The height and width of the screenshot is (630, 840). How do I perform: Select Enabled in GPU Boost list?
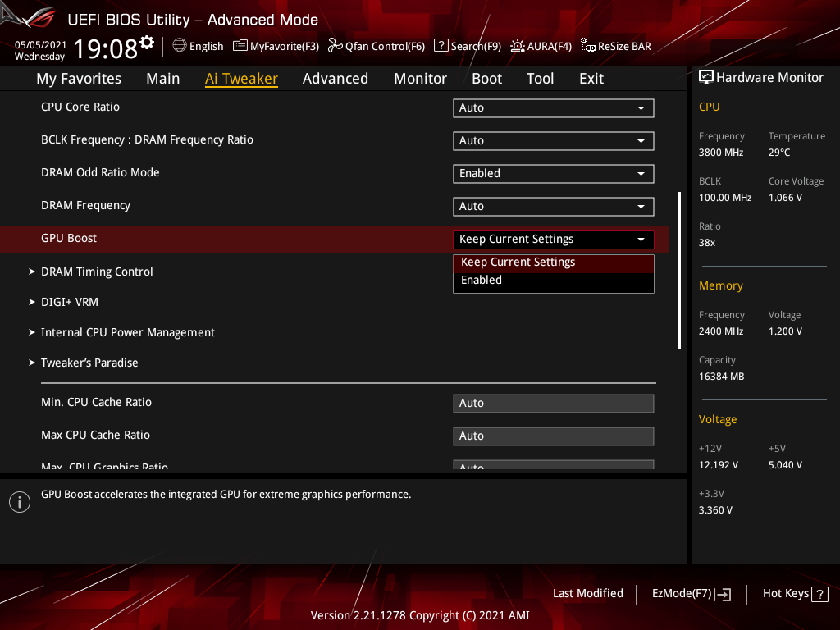[x=554, y=281]
